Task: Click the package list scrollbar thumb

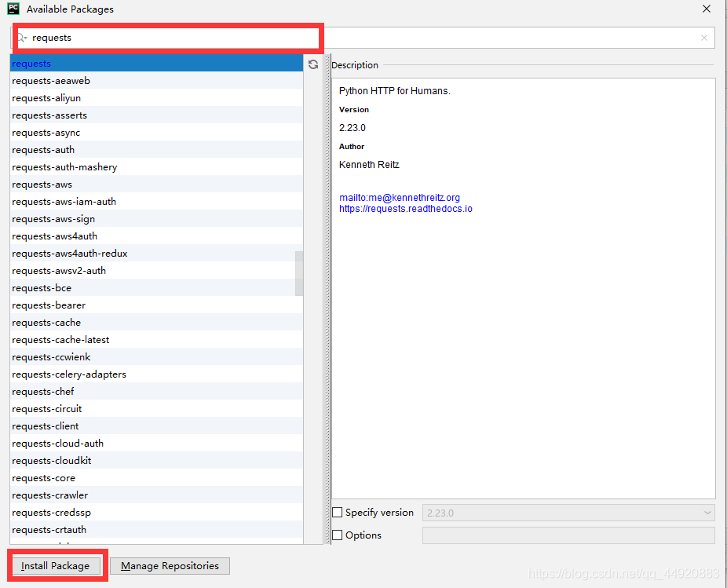Action: point(299,274)
